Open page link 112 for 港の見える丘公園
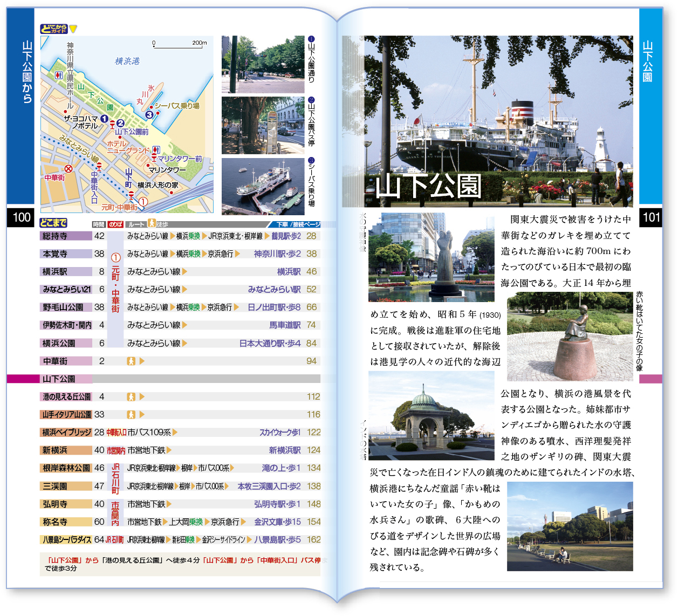 313,396
